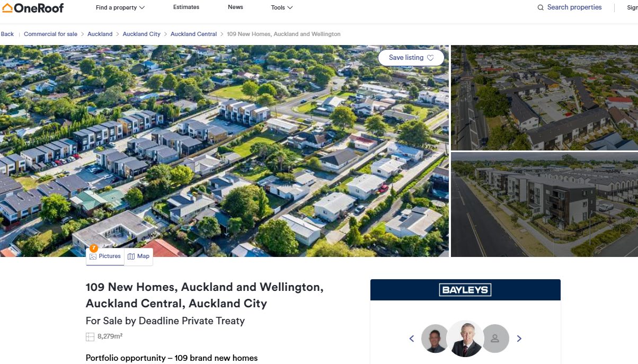Click the OneRoof house logo

click(x=7, y=8)
